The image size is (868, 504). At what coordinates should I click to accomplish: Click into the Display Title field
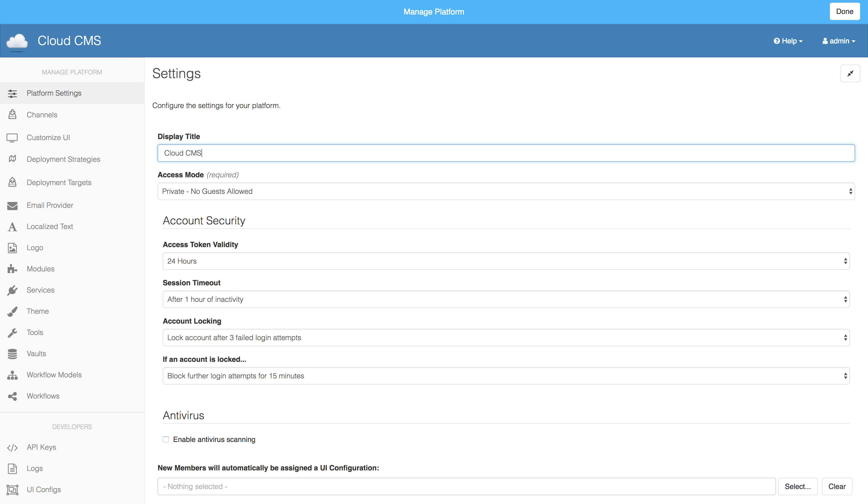click(506, 153)
